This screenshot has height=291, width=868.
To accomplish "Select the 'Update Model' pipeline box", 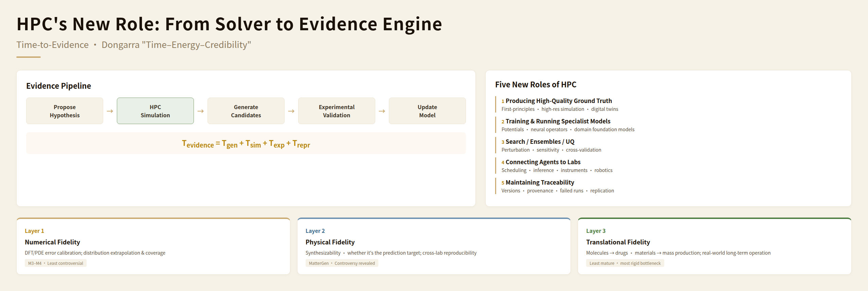I will pyautogui.click(x=427, y=111).
